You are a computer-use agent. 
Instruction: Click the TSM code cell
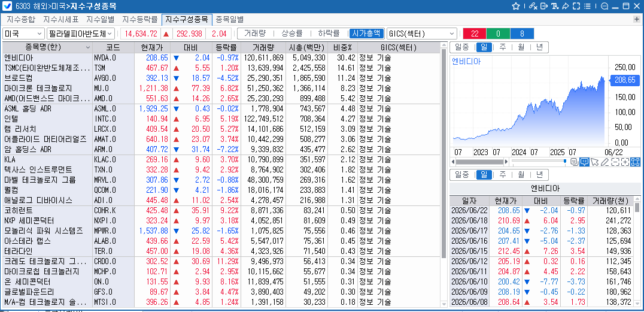coord(113,68)
